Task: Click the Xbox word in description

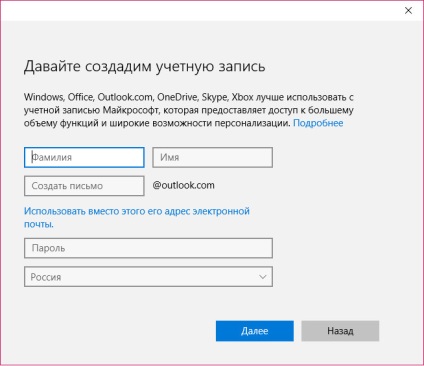Action: coord(242,97)
